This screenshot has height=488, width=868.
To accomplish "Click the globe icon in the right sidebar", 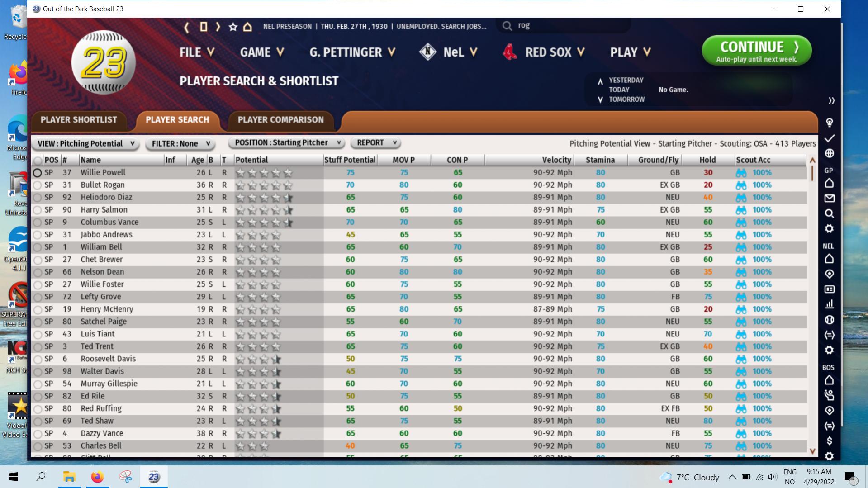I will (x=830, y=153).
